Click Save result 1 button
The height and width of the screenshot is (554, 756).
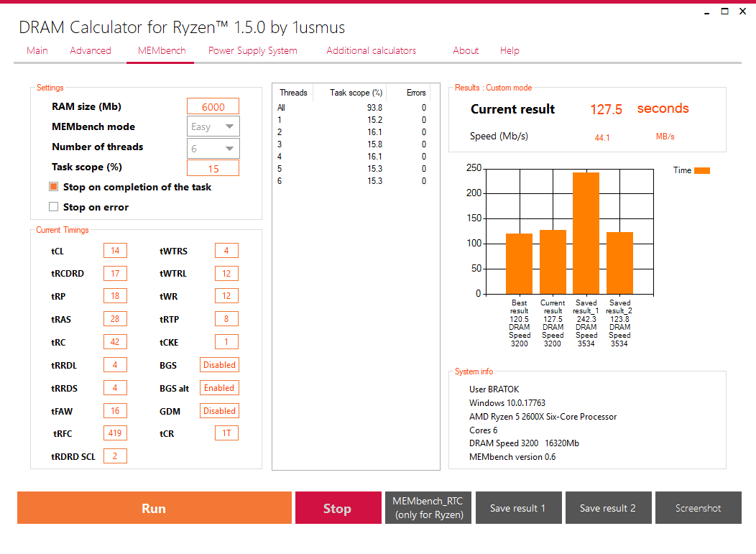pos(518,508)
